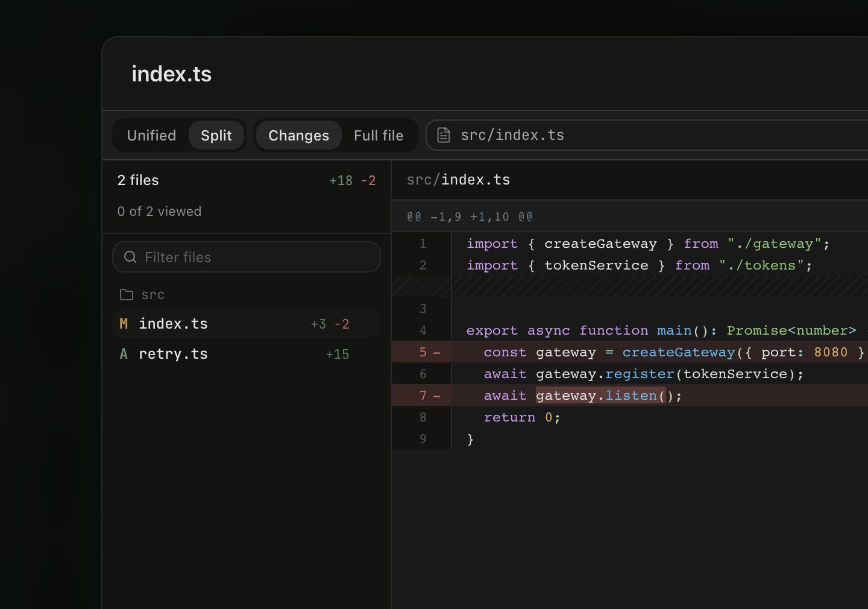Click the A added badge for retry.ts
Viewport: 868px width, 609px height.
pyautogui.click(x=124, y=354)
